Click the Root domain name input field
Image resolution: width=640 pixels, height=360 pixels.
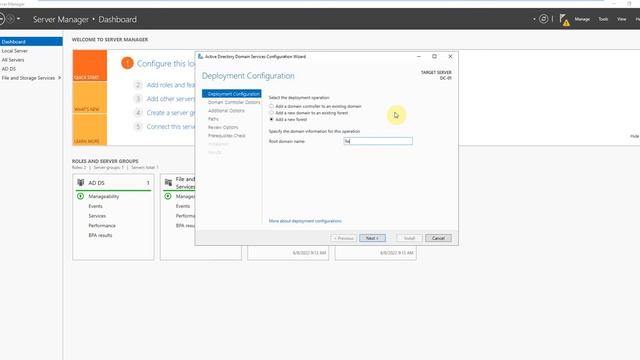click(378, 141)
